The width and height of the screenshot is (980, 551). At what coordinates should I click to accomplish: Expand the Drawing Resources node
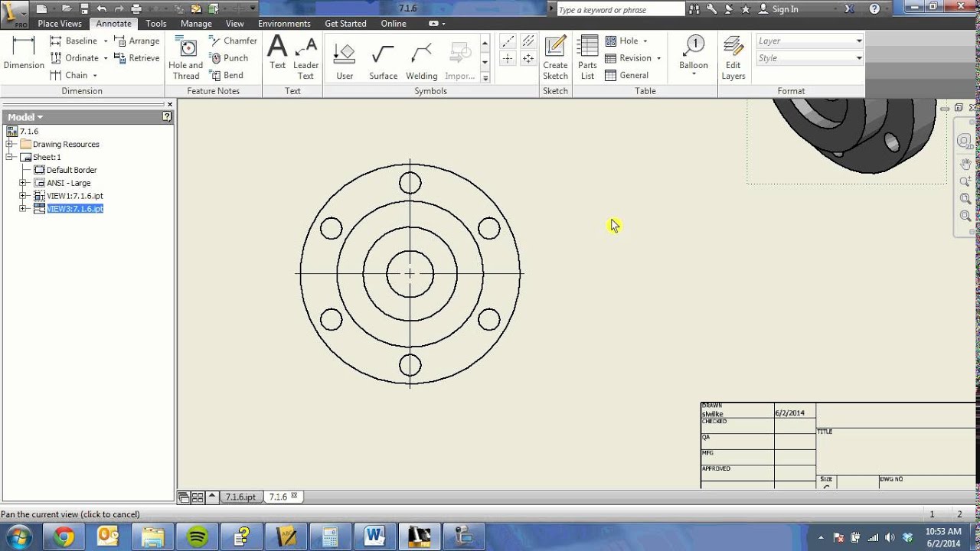9,144
